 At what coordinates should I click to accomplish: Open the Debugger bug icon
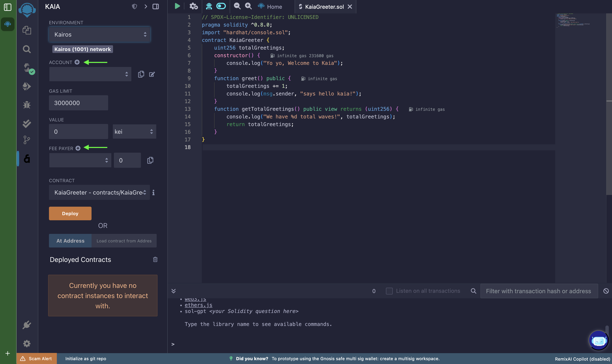[x=27, y=105]
